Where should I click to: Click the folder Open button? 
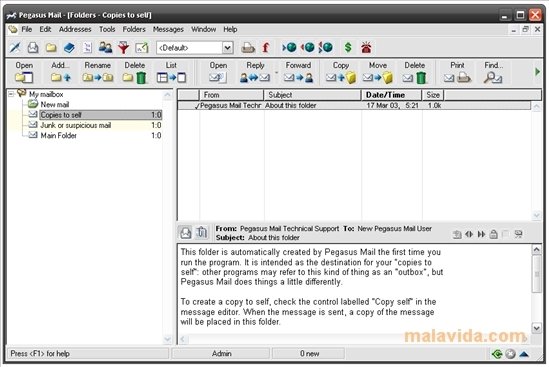24,72
